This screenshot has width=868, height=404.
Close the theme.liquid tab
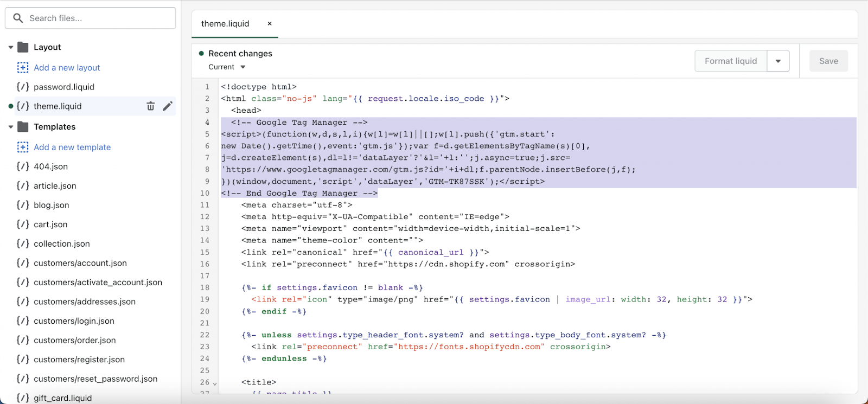click(x=270, y=24)
